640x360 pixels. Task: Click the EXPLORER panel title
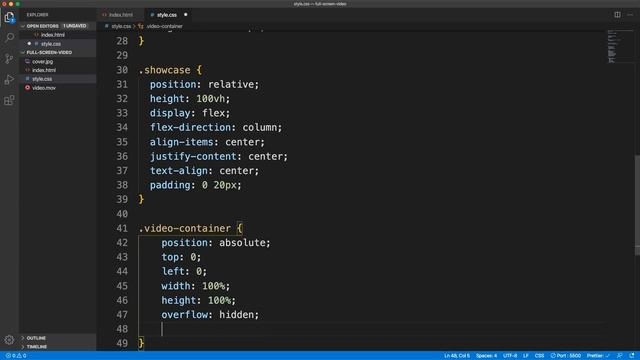coord(38,15)
